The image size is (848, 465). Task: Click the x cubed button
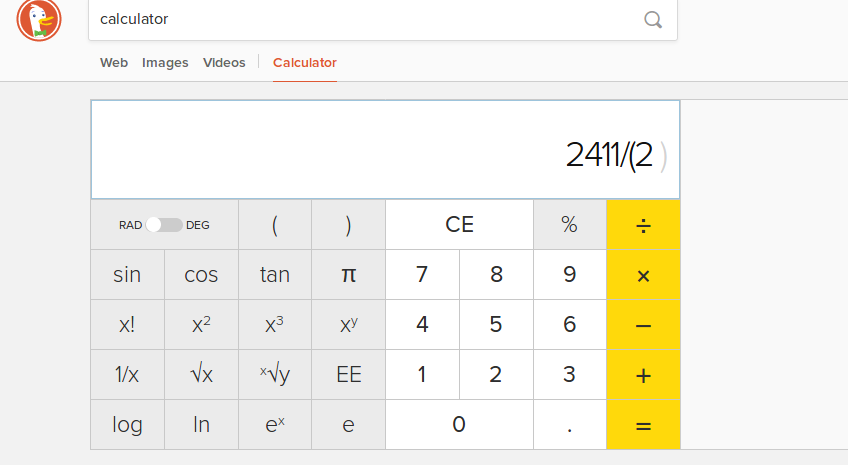(x=275, y=324)
